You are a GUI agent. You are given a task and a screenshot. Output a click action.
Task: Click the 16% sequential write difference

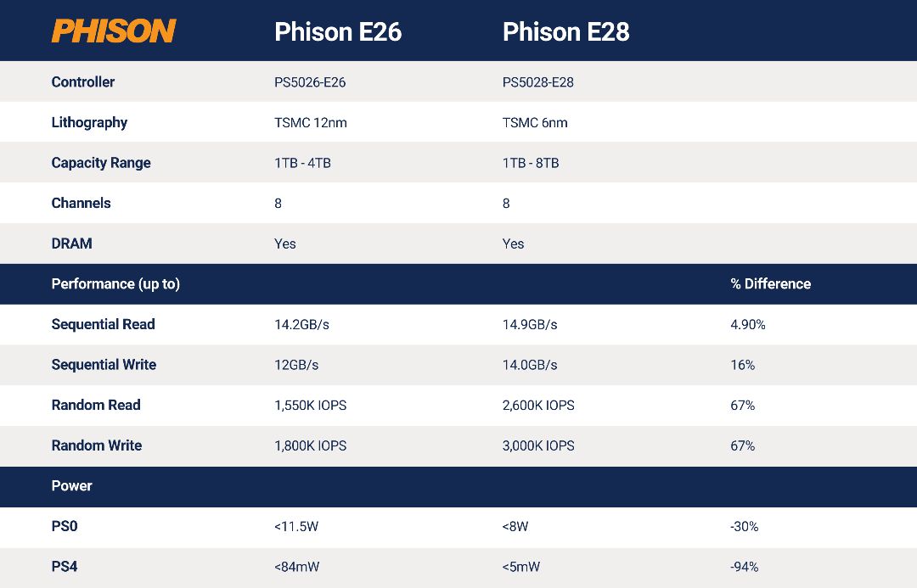tap(743, 366)
